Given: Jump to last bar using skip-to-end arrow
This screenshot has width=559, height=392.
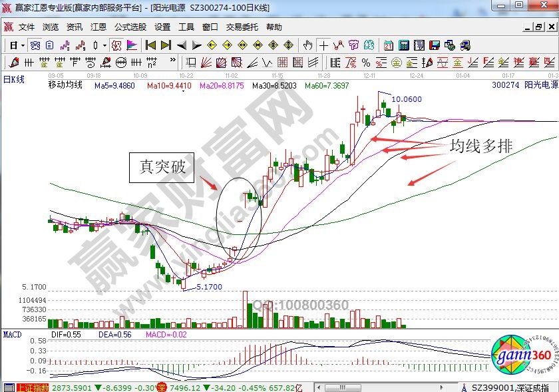Looking at the screenshot, I should pyautogui.click(x=166, y=45).
